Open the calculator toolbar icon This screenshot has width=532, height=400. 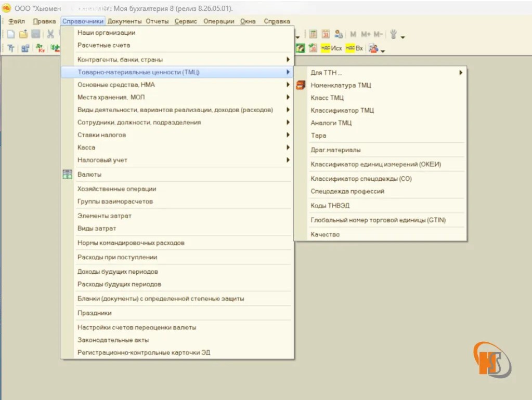pos(313,34)
